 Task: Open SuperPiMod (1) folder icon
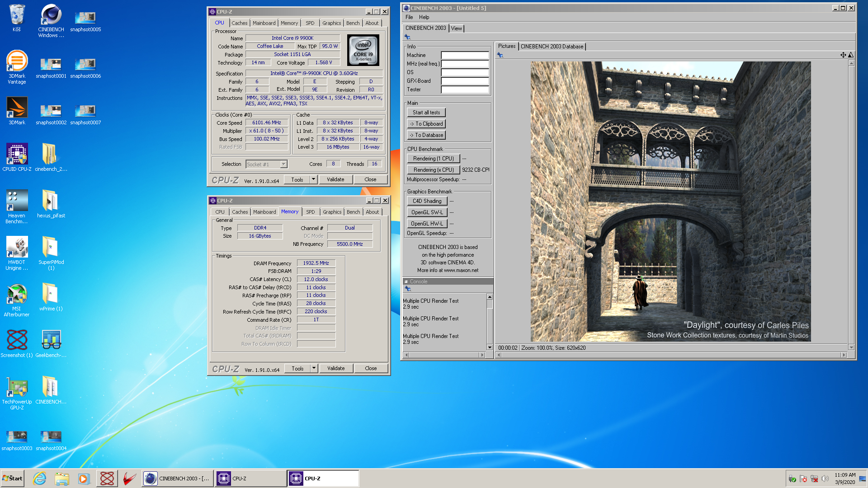point(51,253)
